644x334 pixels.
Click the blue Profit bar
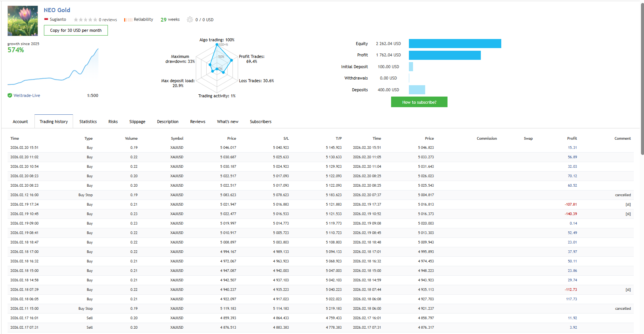click(445, 55)
